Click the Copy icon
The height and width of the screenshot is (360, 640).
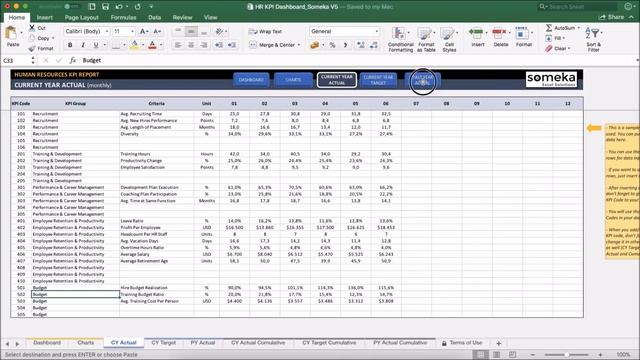click(32, 38)
